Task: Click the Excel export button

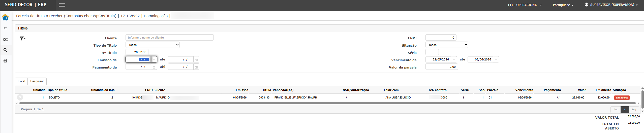Action: tap(21, 81)
